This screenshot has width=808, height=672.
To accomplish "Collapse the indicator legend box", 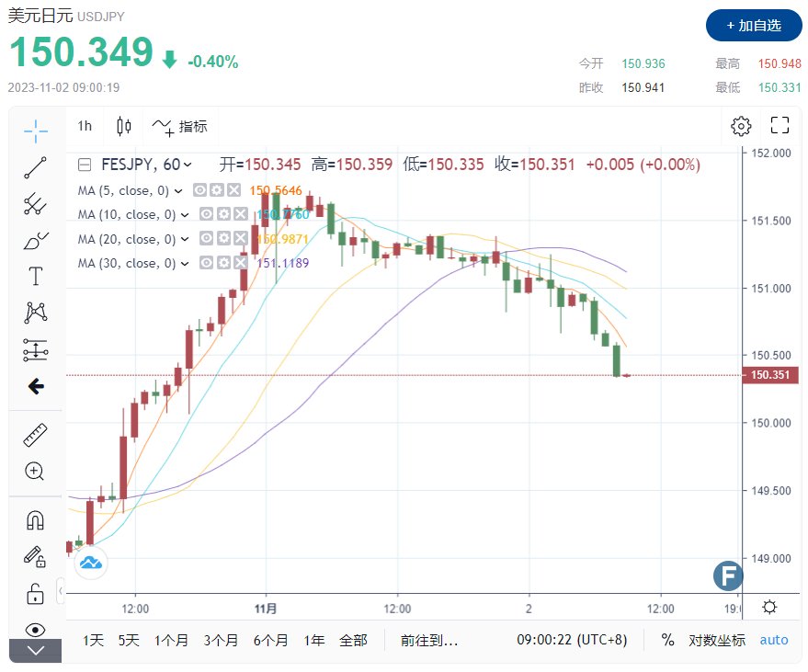I will [85, 165].
